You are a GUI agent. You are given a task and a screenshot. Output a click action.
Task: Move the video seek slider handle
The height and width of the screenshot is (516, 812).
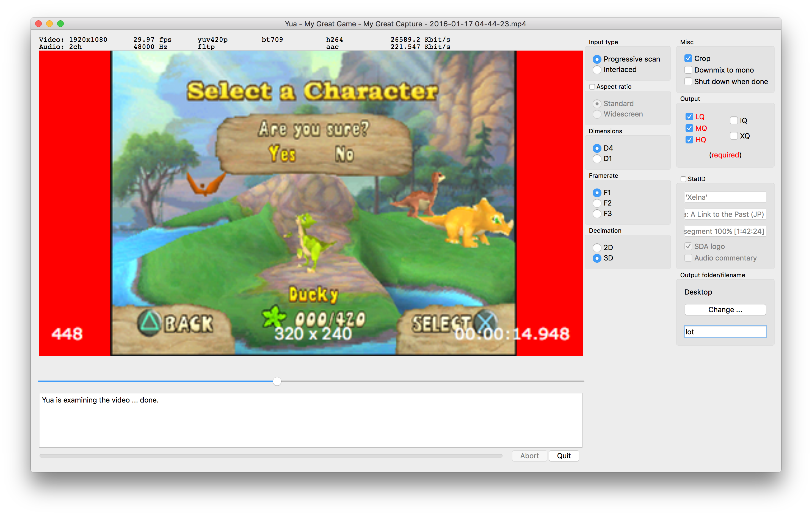click(x=277, y=381)
